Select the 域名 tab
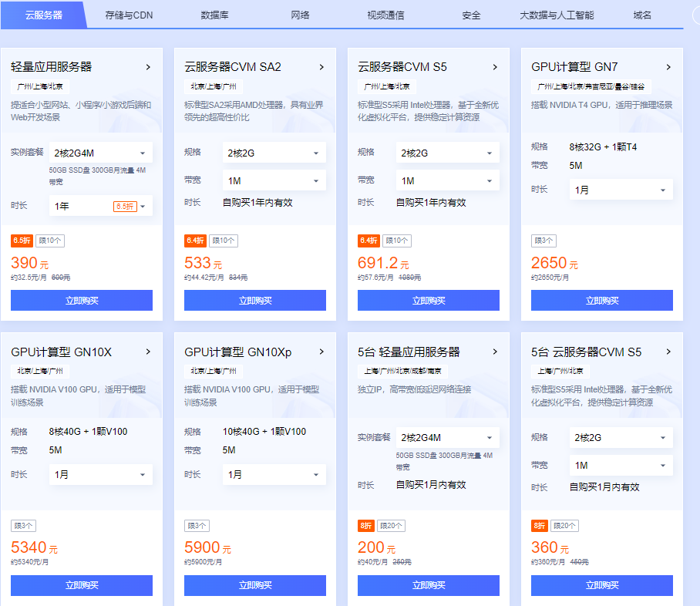The width and height of the screenshot is (700, 606). 642,15
